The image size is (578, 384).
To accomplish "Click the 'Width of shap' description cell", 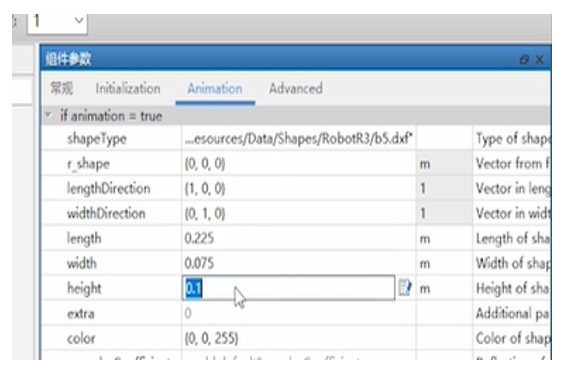I will [513, 263].
